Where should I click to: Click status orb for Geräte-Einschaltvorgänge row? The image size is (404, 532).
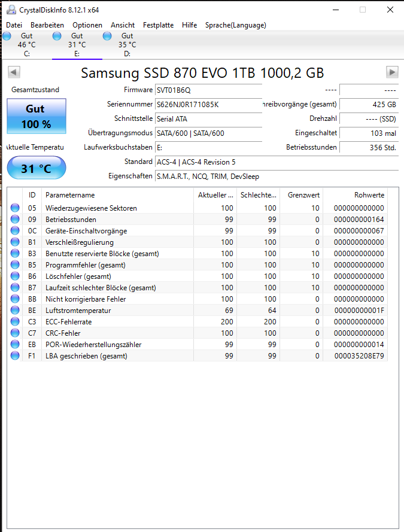[15, 231]
